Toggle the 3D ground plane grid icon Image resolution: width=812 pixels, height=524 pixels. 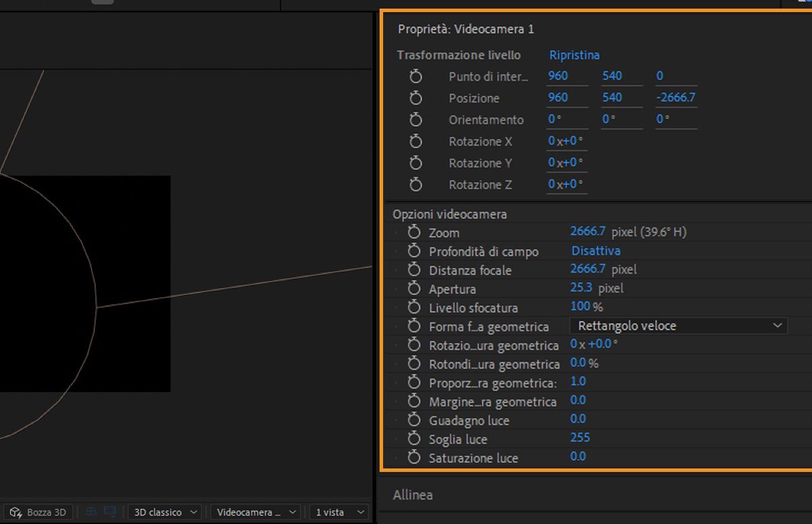91,512
